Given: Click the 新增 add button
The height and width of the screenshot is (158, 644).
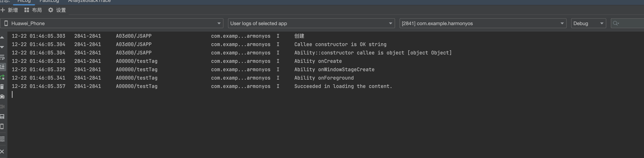Looking at the screenshot, I should (x=9, y=10).
